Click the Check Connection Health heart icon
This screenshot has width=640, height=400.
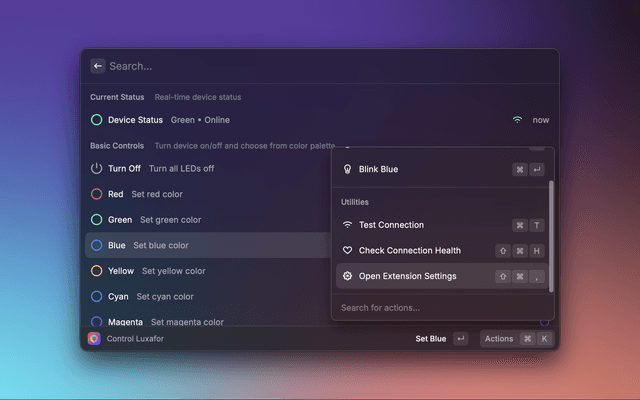(x=347, y=250)
